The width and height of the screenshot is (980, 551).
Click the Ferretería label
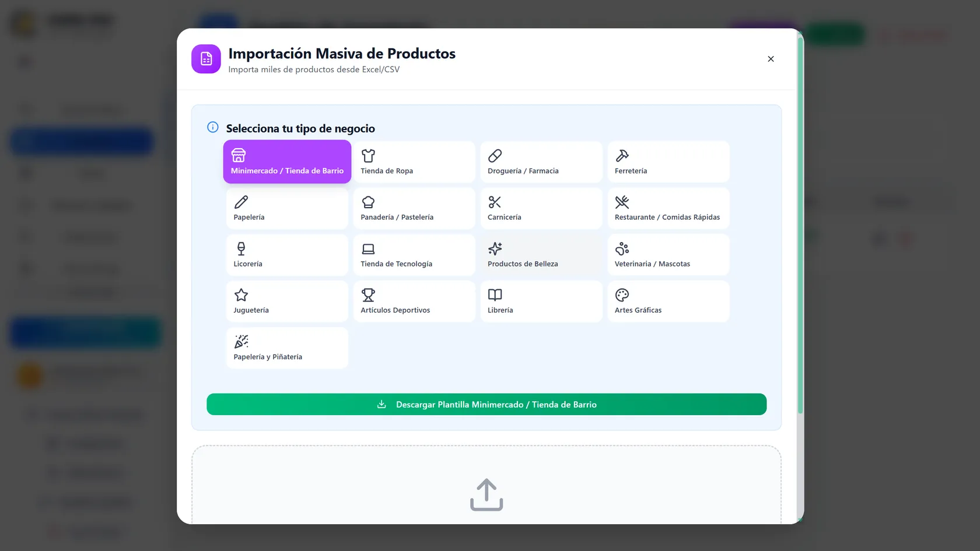631,171
